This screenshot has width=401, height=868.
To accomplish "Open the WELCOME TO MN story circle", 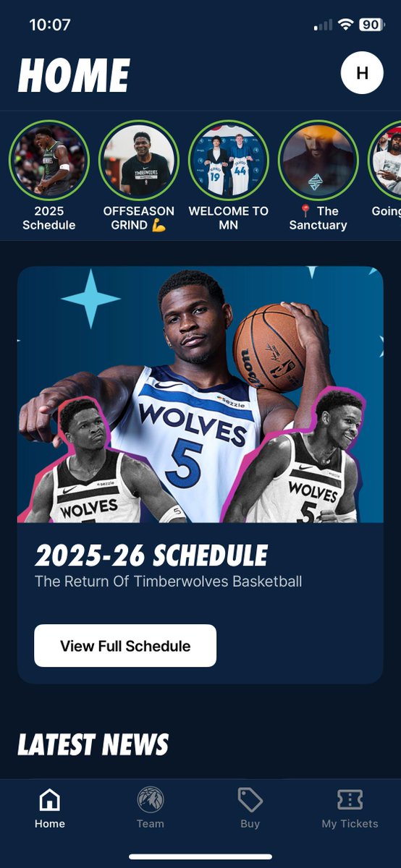I will click(229, 160).
